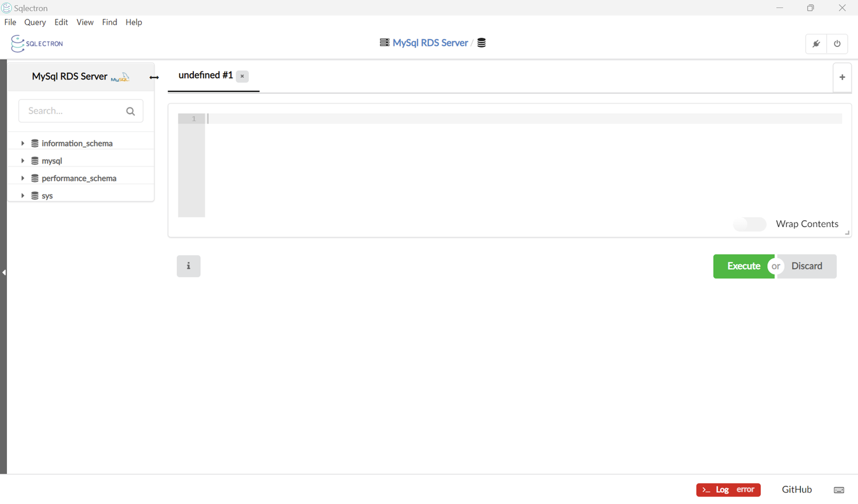Open the Log error button

pos(728,490)
